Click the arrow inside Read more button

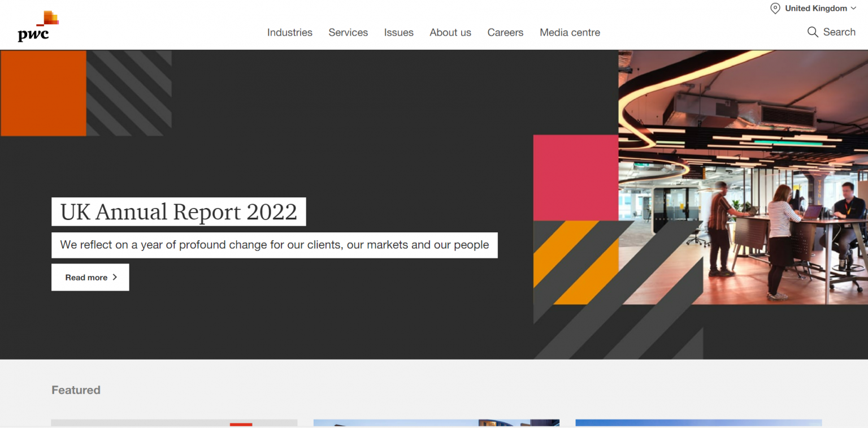[115, 277]
